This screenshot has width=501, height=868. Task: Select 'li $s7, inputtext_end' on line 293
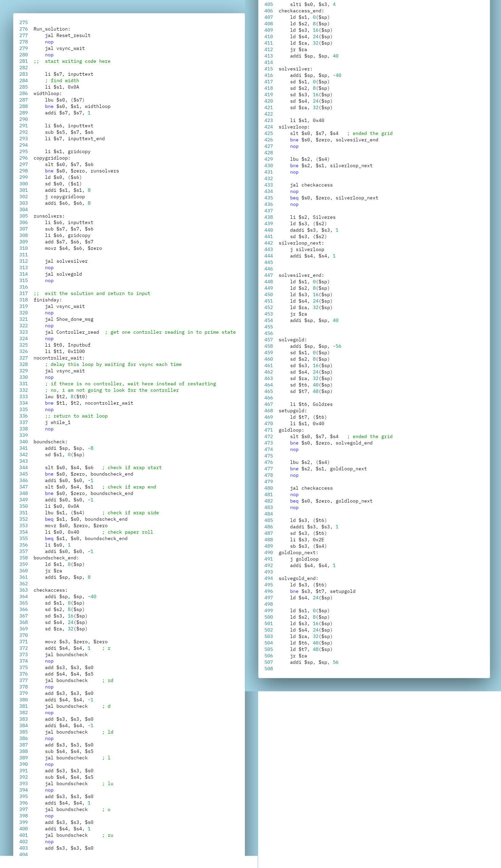point(75,139)
